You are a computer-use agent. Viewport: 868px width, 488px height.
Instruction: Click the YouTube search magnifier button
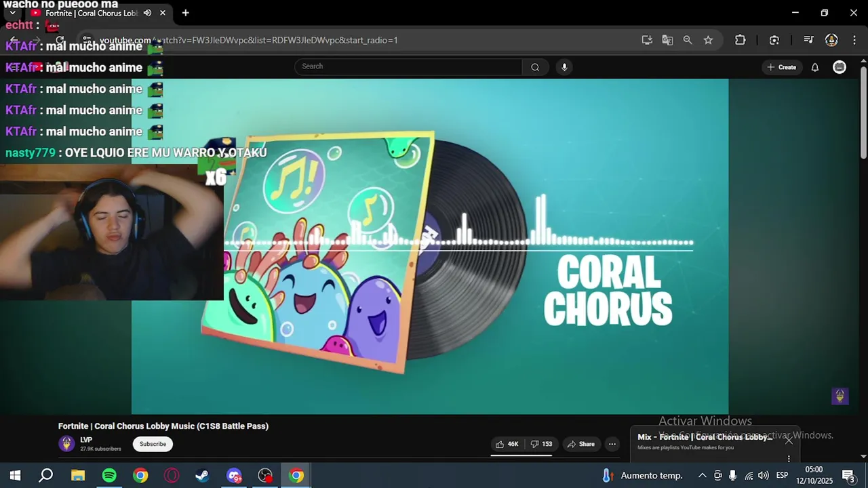tap(535, 66)
